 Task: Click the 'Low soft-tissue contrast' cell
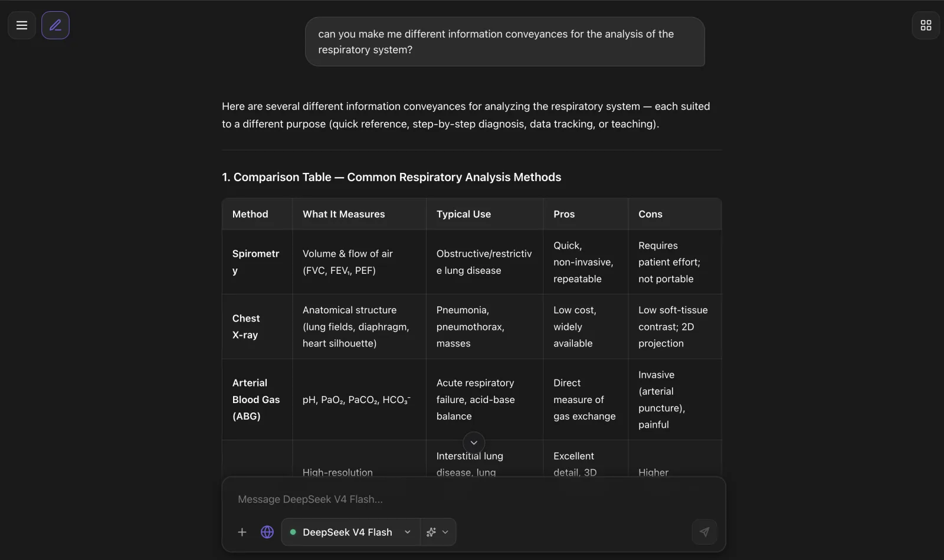pyautogui.click(x=674, y=326)
